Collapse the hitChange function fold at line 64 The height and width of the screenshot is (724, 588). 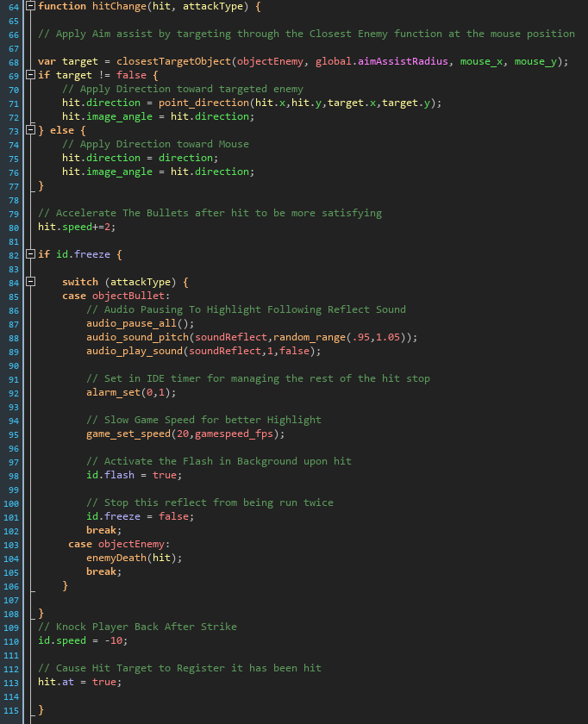point(30,6)
